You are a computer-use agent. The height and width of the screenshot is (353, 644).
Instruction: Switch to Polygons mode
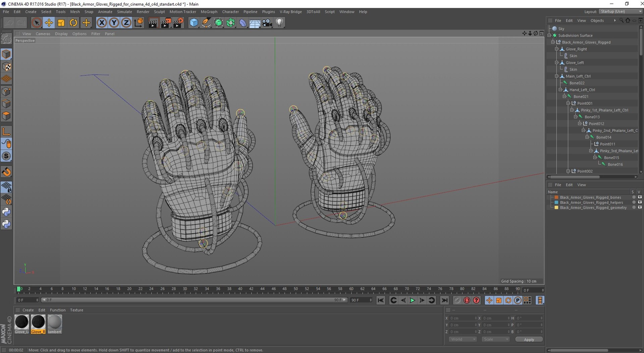click(6, 116)
